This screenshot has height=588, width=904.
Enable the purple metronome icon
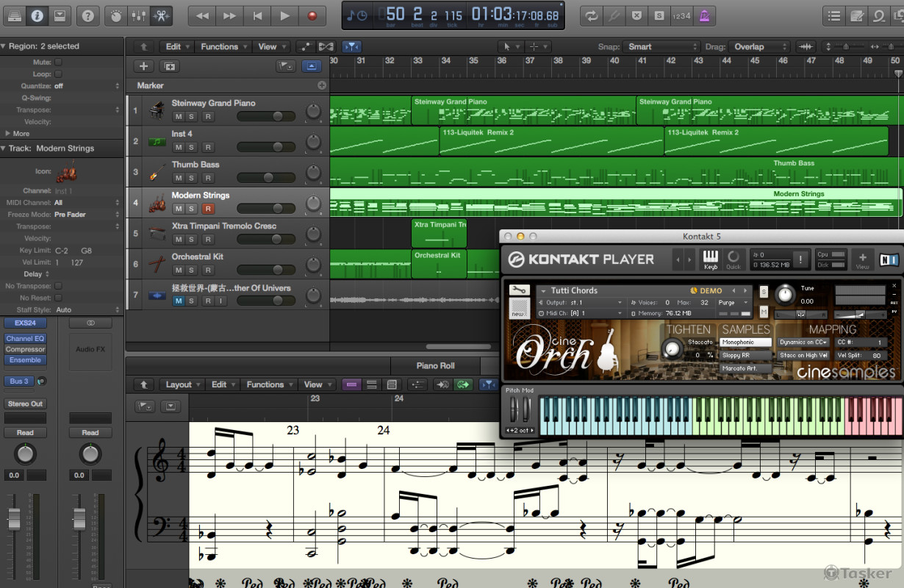click(x=705, y=15)
